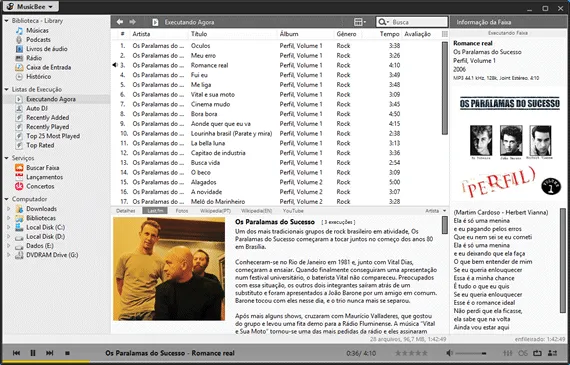Screen dimensions: 570x365
Task: Open the Wikipedia(PT) tab
Action: tap(215, 211)
